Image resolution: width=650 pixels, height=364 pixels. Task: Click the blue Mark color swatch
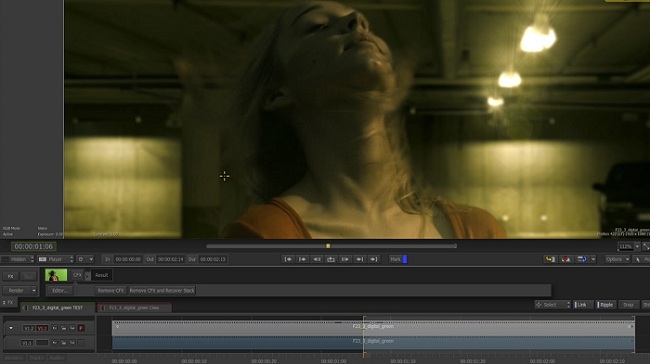coord(405,259)
